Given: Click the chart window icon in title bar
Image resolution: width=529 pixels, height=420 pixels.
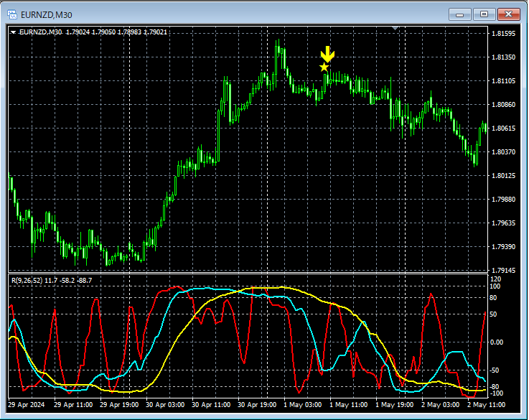Looking at the screenshot, I should (x=12, y=14).
